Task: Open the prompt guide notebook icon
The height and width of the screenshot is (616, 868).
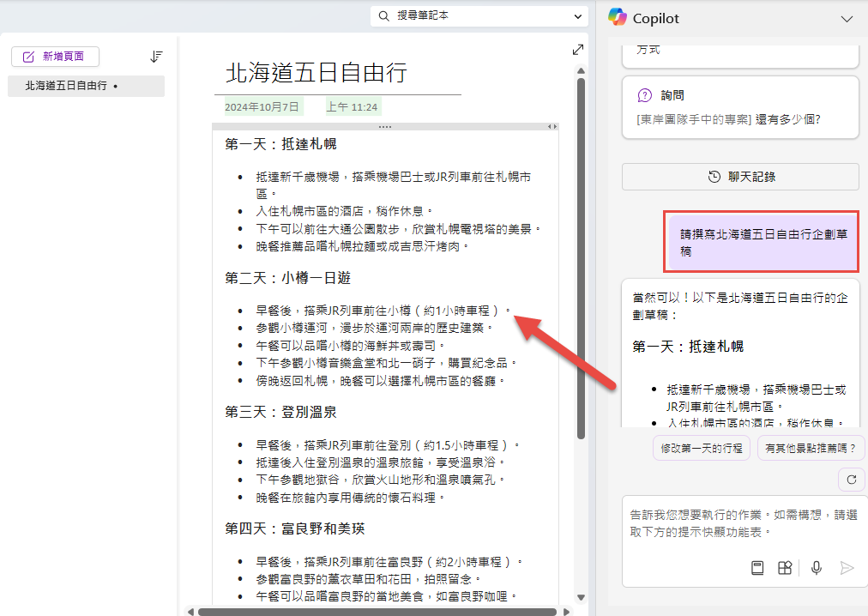Action: tap(757, 568)
